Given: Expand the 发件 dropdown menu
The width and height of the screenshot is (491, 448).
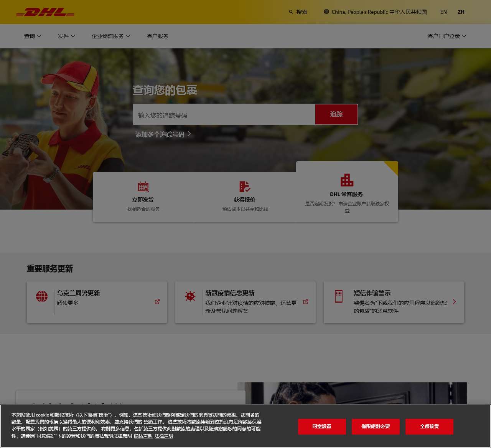Looking at the screenshot, I should coord(66,36).
